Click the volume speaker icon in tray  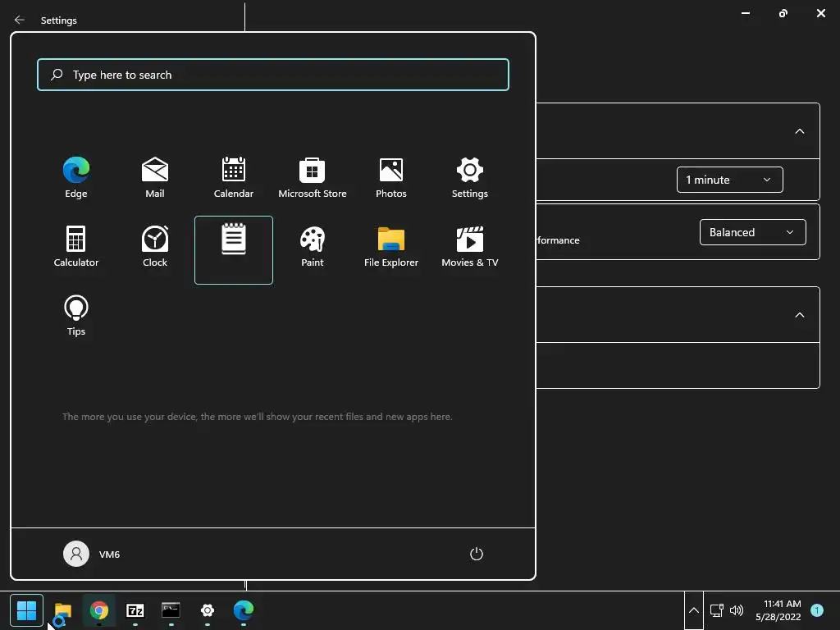(737, 610)
